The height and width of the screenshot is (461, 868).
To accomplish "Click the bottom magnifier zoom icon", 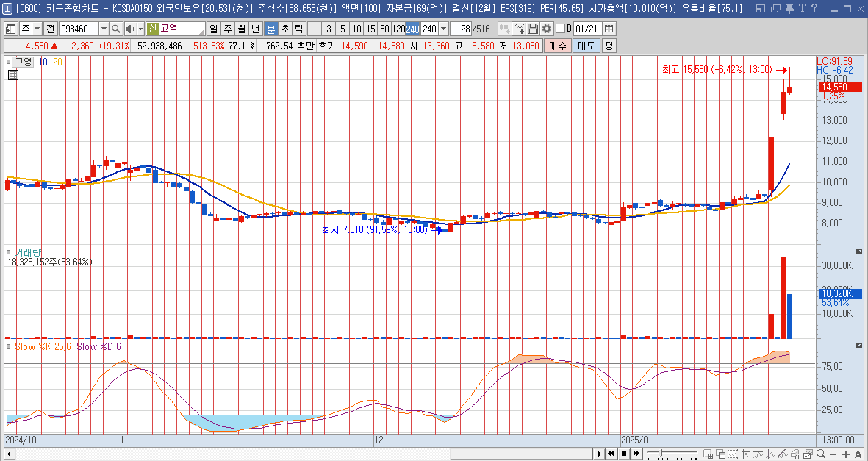I will tap(821, 454).
